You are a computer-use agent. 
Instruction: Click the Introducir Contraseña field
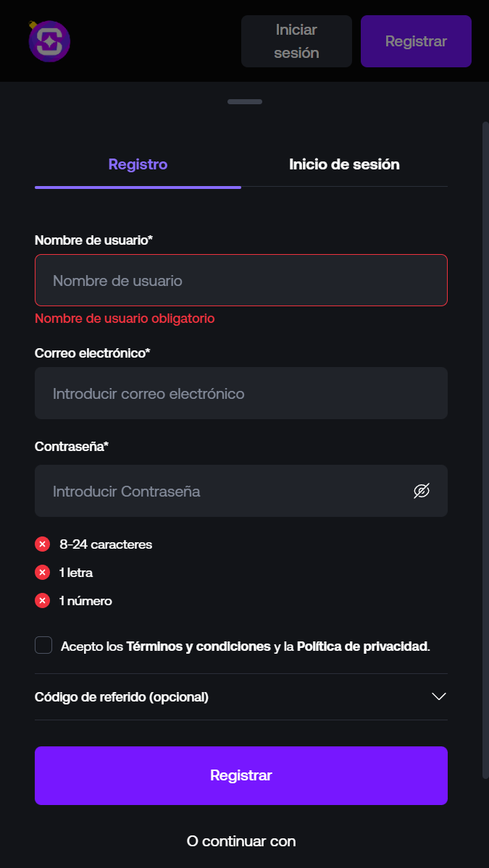tap(225, 491)
